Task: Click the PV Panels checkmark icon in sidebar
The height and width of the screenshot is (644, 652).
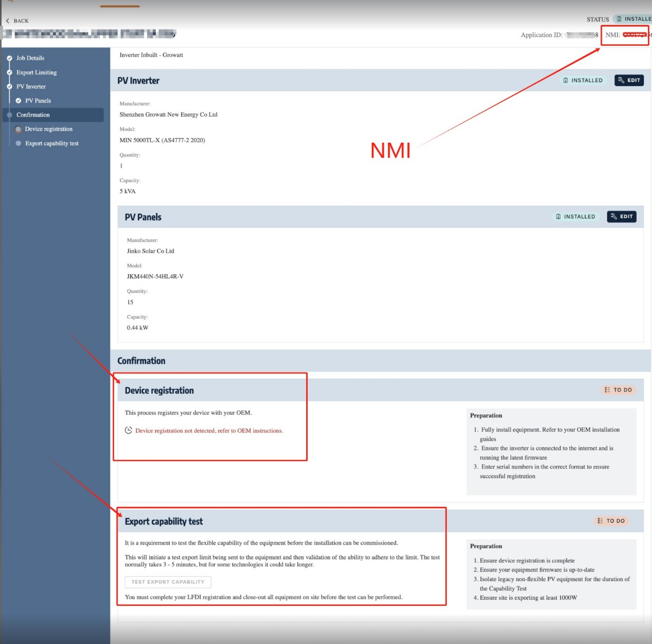Action: (x=18, y=101)
